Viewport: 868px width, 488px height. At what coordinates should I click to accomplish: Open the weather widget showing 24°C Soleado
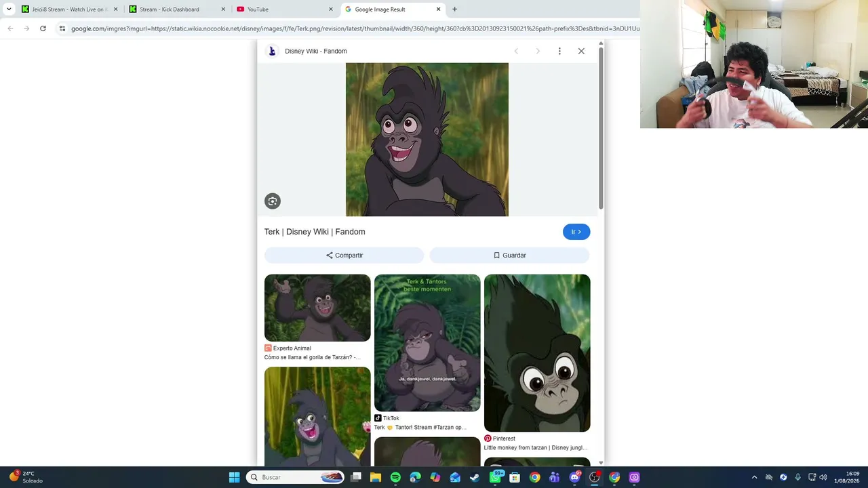coord(26,477)
